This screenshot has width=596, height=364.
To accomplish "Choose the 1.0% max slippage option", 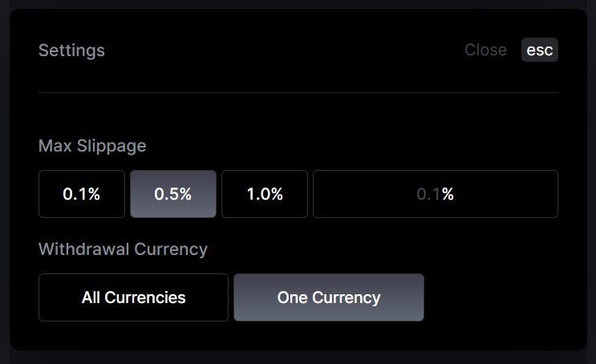I will pos(265,194).
